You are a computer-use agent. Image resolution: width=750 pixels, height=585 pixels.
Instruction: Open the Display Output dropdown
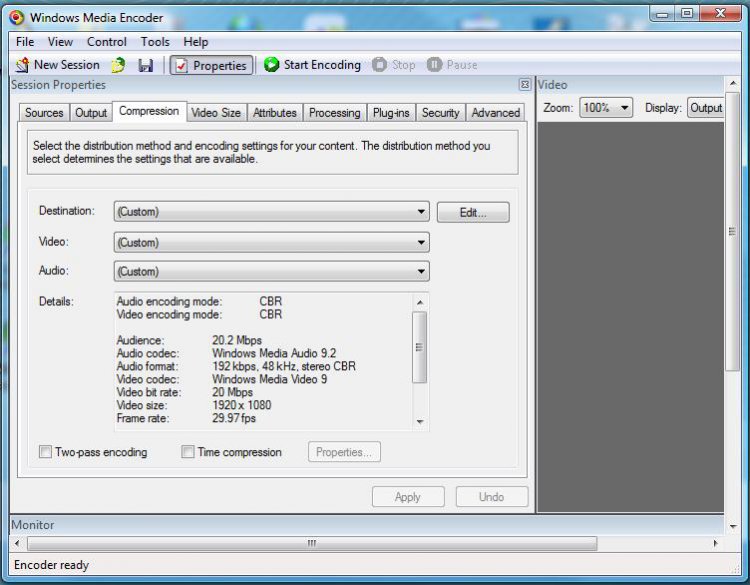(x=706, y=108)
